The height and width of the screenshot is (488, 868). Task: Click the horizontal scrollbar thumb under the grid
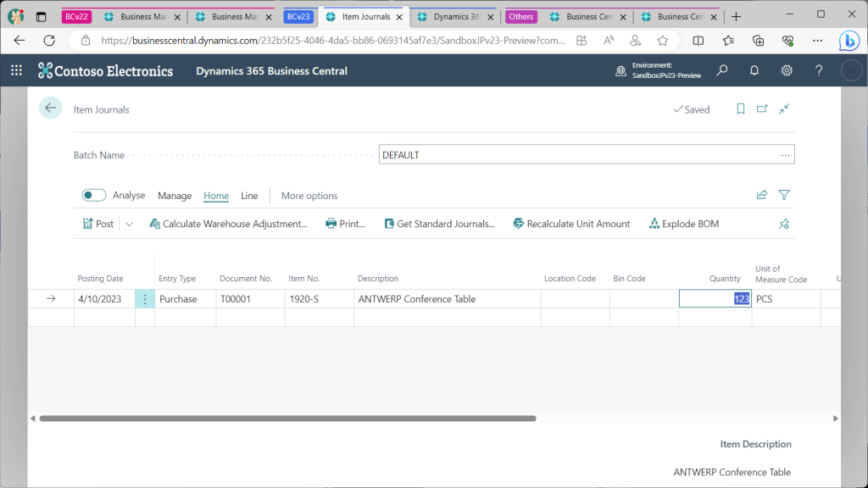coord(288,419)
